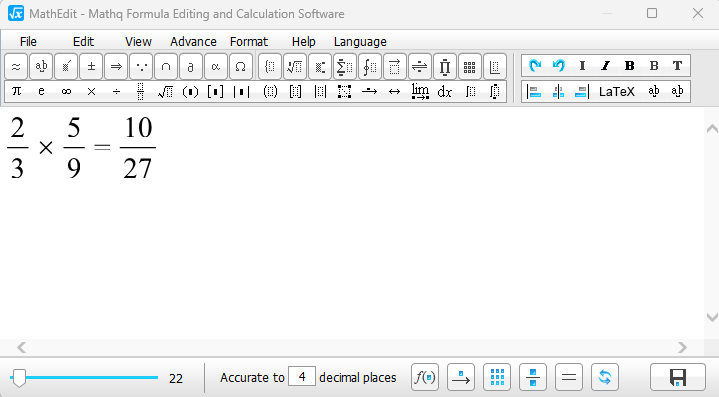The width and height of the screenshot is (719, 397).
Task: Insert absolute value bars template
Action: point(241,91)
